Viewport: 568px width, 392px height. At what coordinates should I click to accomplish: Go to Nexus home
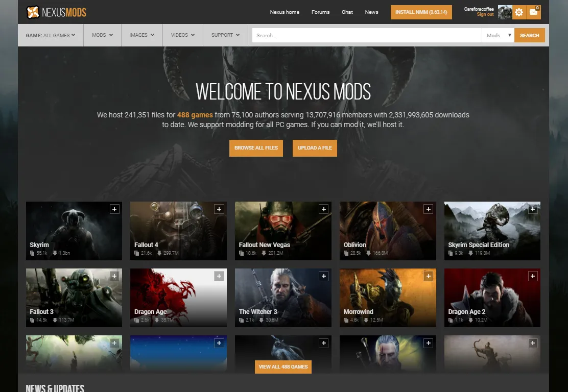pyautogui.click(x=285, y=12)
